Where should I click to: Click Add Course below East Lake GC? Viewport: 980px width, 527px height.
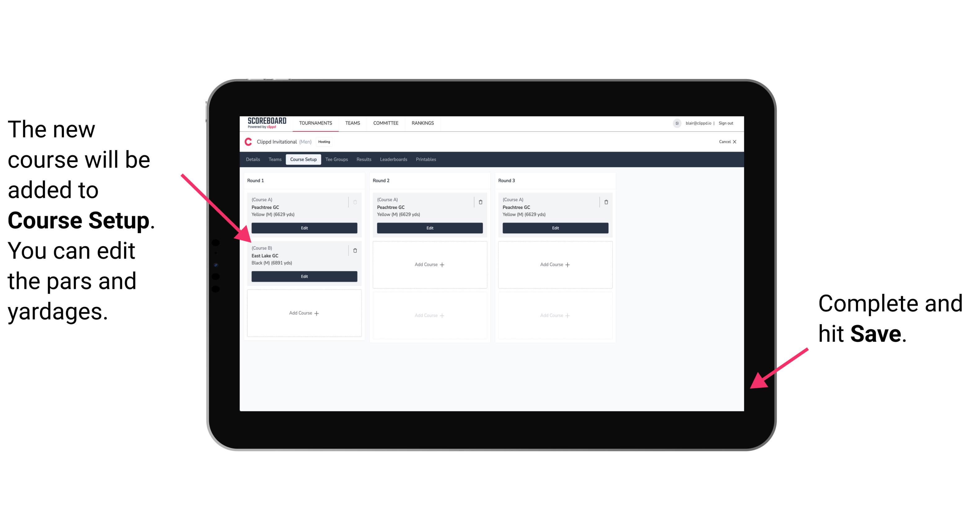(304, 313)
